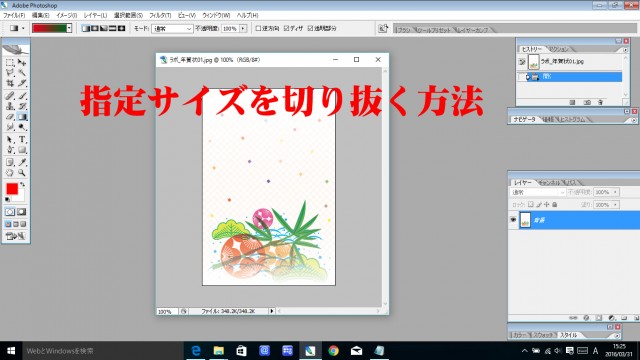This screenshot has width=640, height=360.
Task: Open Layers blend mode 通常 dropdown
Action: tap(538, 192)
